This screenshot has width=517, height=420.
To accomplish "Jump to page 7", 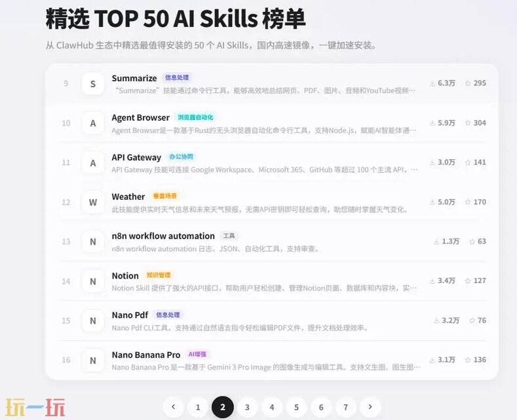I will pos(345,407).
